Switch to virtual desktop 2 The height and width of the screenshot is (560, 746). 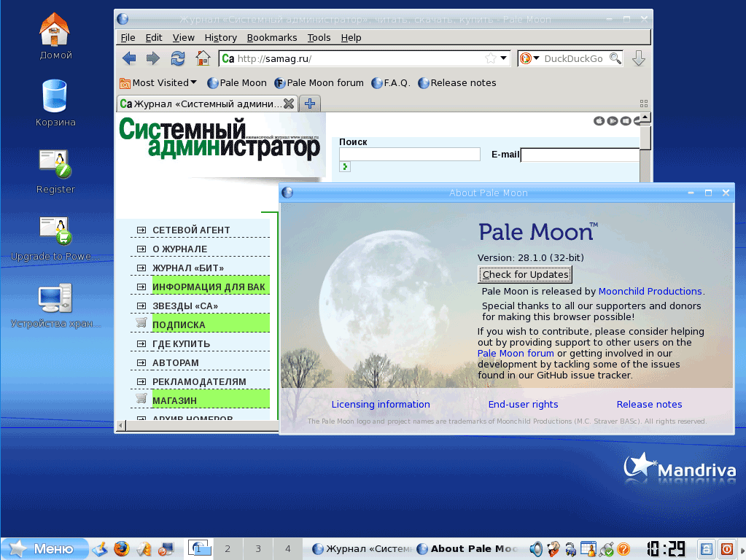click(228, 548)
